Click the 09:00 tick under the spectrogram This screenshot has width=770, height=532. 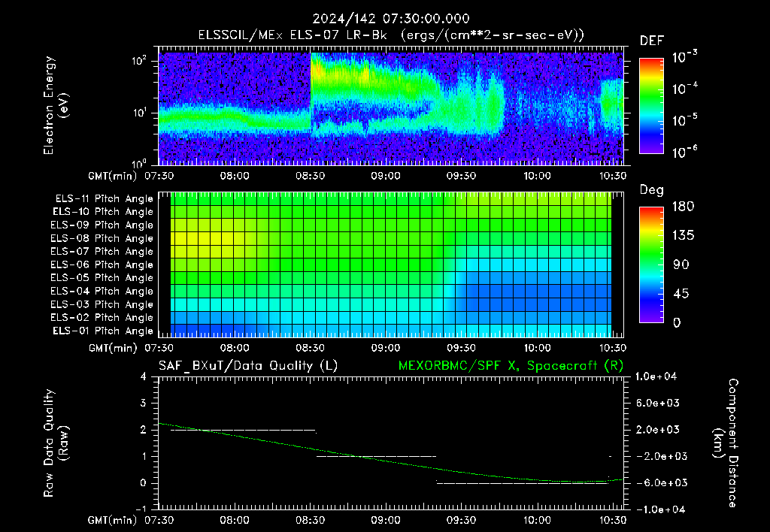click(386, 176)
